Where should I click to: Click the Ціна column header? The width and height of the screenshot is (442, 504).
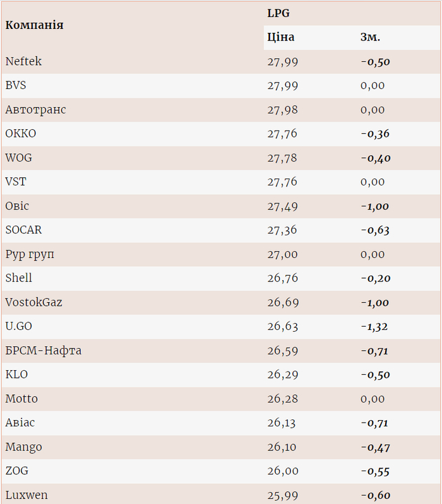pos(281,37)
